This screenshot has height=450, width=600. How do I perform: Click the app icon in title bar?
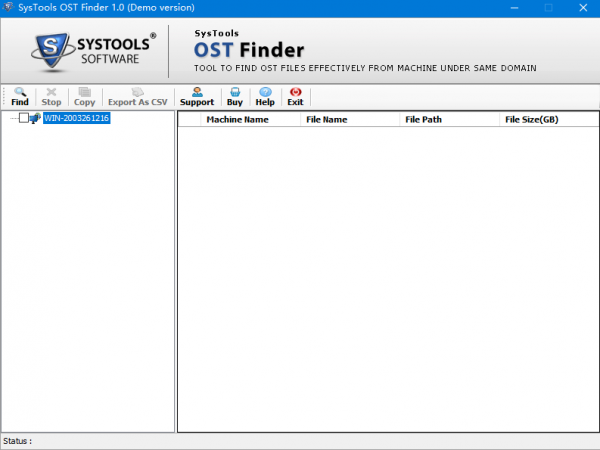(8, 7)
